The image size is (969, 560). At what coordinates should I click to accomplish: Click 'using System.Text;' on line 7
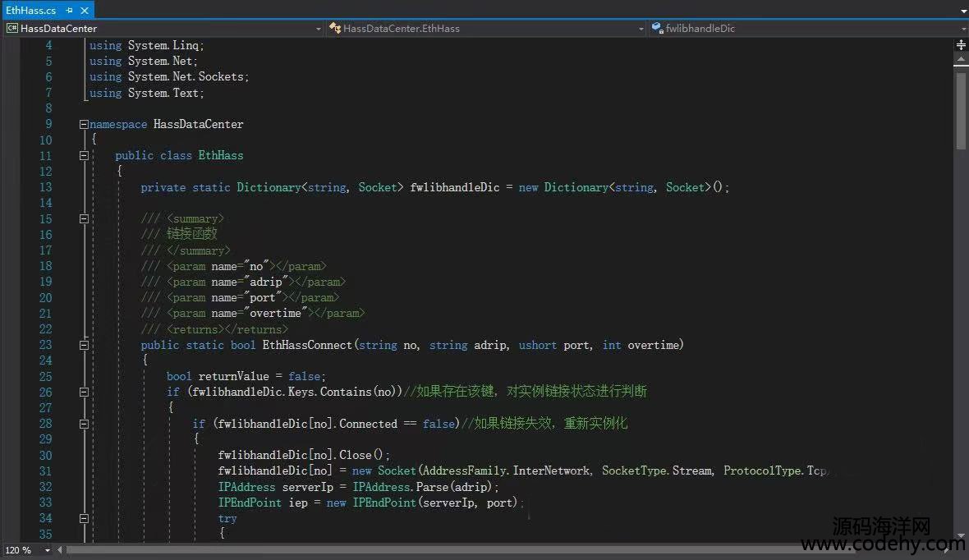(x=146, y=93)
